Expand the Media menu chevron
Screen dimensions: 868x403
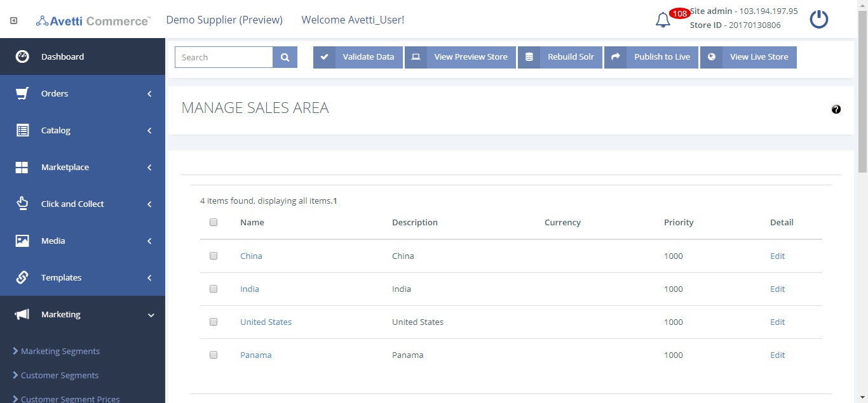click(150, 241)
